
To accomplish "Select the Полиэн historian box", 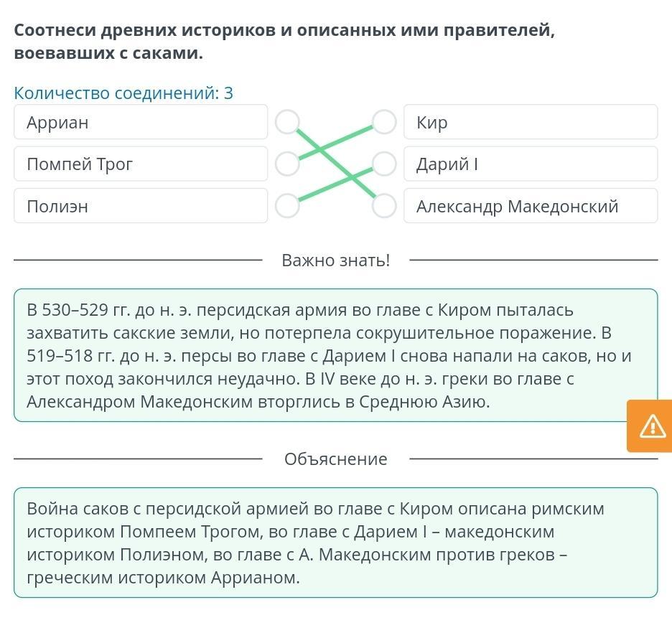I will 141,206.
